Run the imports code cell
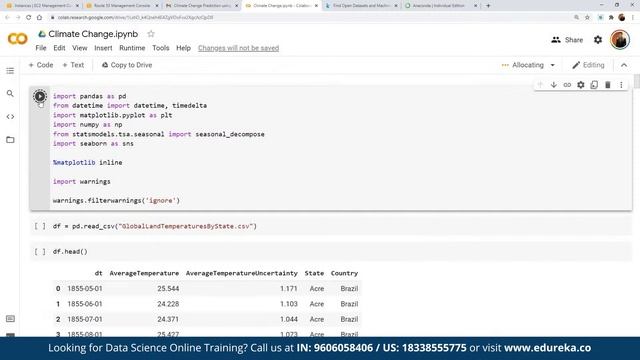This screenshot has height=360, width=640. coord(40,96)
